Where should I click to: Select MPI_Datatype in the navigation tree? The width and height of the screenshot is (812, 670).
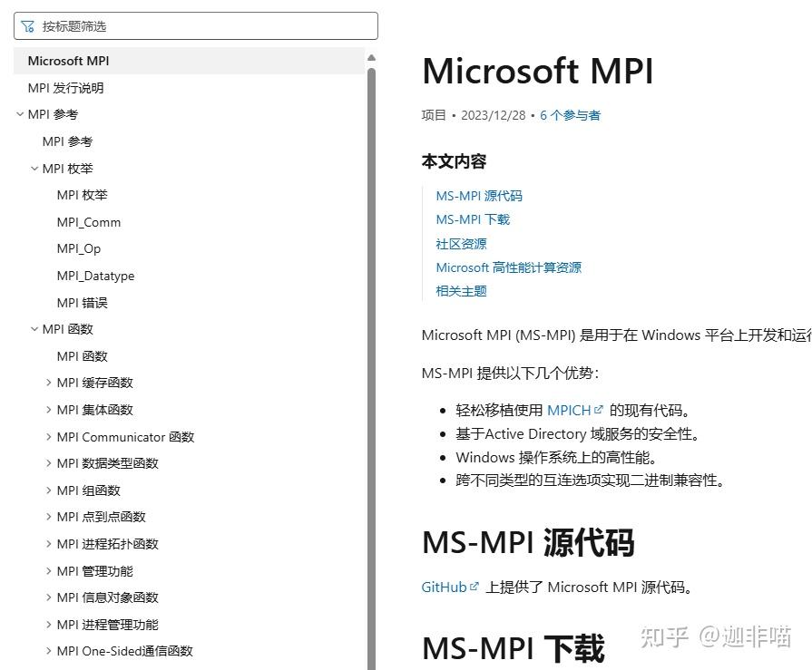95,276
